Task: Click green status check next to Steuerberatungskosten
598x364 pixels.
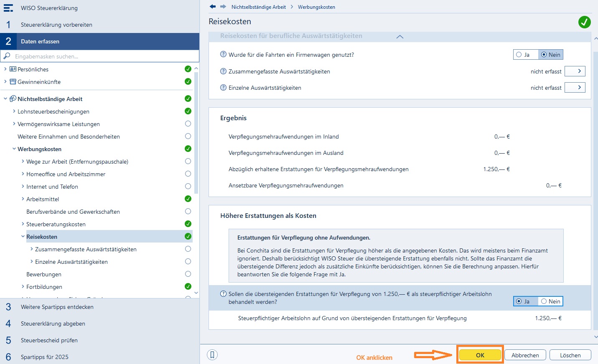Action: tap(188, 224)
